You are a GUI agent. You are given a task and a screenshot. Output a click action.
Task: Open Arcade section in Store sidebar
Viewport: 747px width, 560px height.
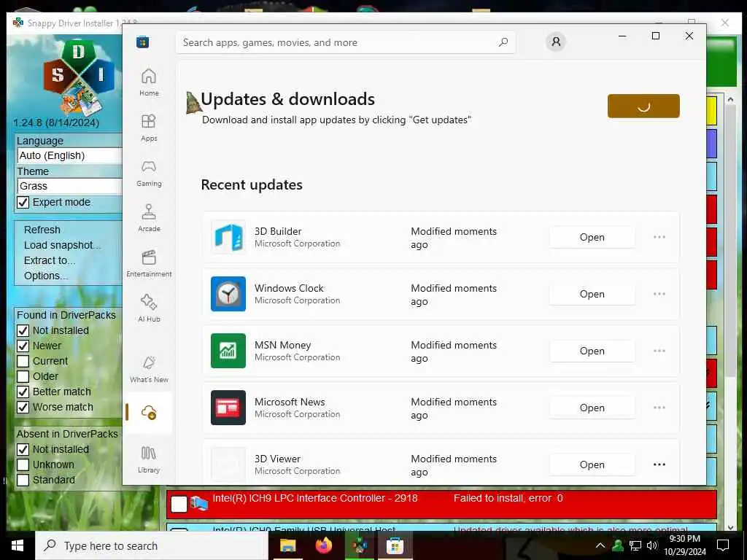pos(149,217)
